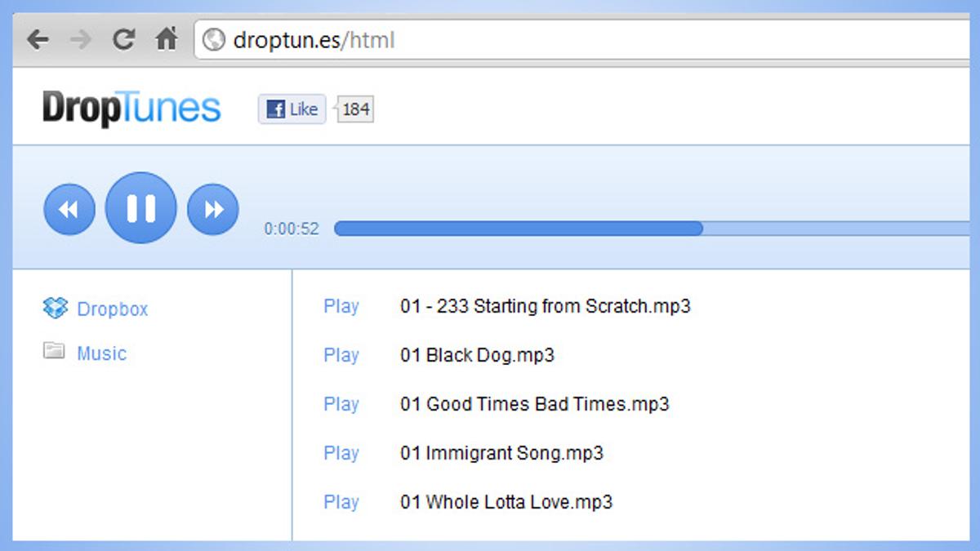Viewport: 980px width, 551px height.
Task: Open the DropTunes logo
Action: click(131, 109)
